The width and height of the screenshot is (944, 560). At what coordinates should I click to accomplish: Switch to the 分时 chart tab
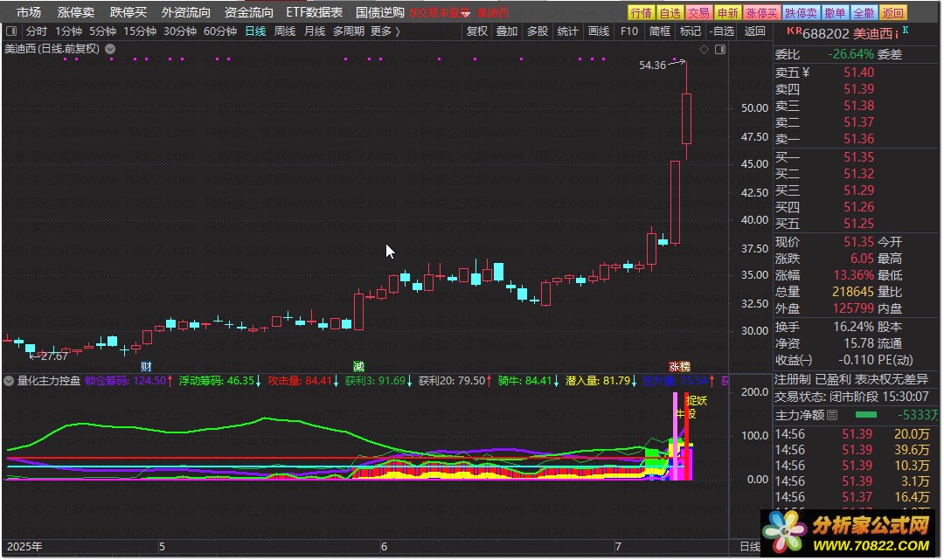pyautogui.click(x=36, y=31)
